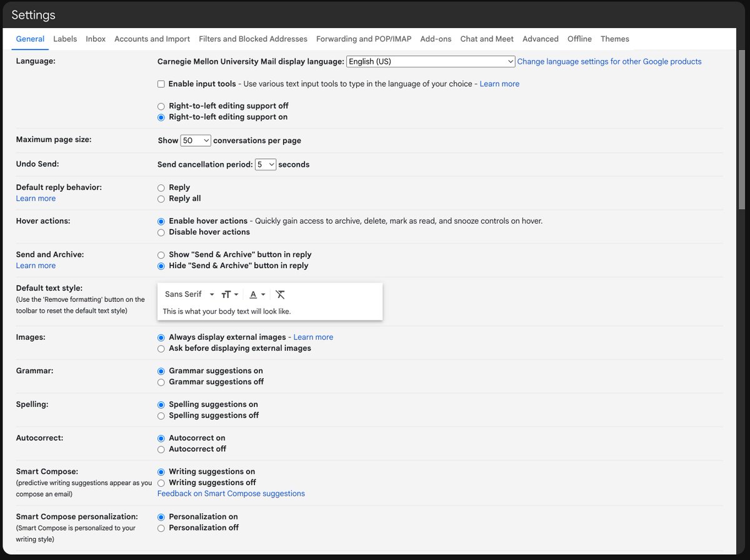The height and width of the screenshot is (560, 750).
Task: Enable input tools checkbox
Action: 161,84
